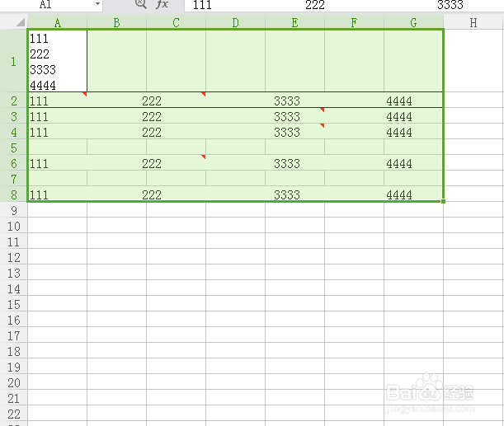Select row 20 header
The image size is (504, 426).
13,382
